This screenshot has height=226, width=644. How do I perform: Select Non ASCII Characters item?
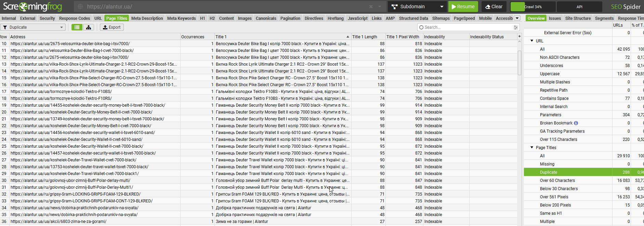click(560, 57)
